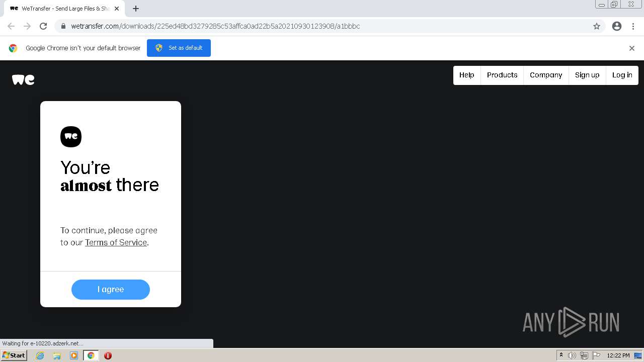Go back with the browser back arrow
This screenshot has height=362, width=644.
point(11,26)
